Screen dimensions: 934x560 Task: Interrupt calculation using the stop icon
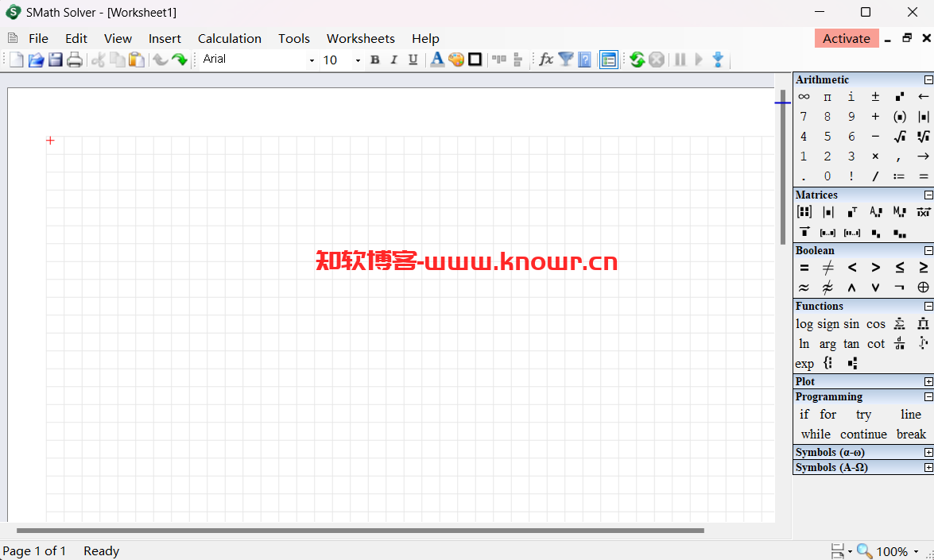[x=657, y=60]
